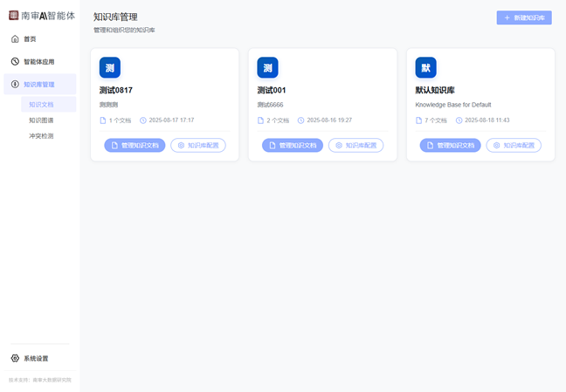
Task: Click 管理知识文档 on 默认知识库 card
Action: 450,145
